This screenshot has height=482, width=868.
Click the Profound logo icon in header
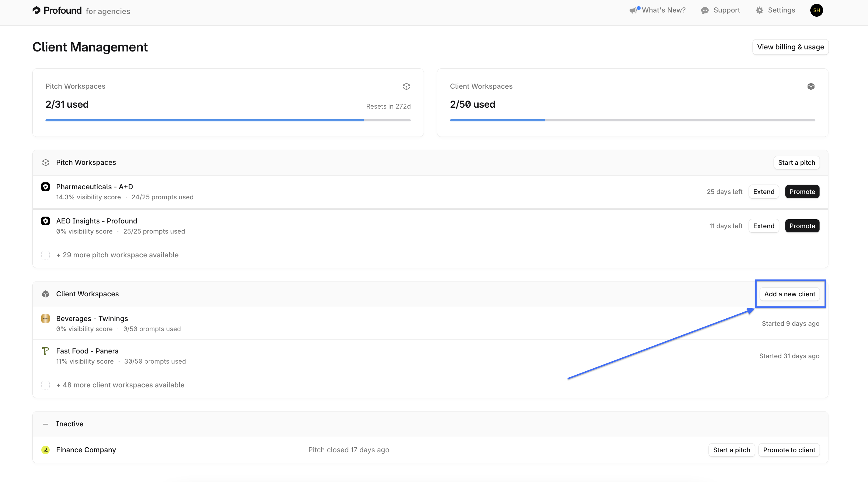36,10
